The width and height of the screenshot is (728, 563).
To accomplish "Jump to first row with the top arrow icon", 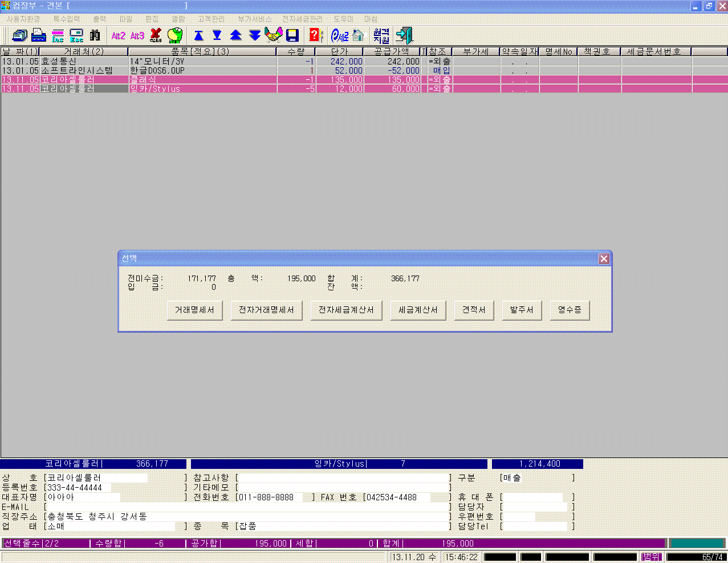I will pos(198,35).
